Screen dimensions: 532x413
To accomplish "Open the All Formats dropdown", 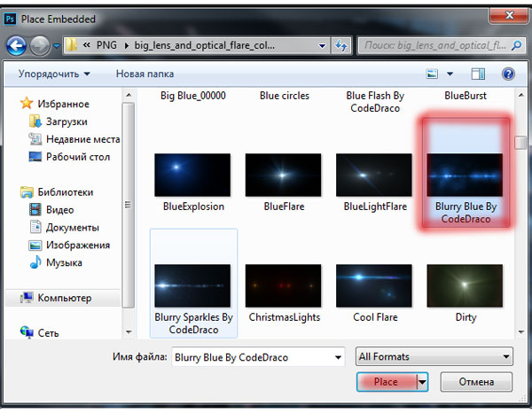I will [x=434, y=356].
